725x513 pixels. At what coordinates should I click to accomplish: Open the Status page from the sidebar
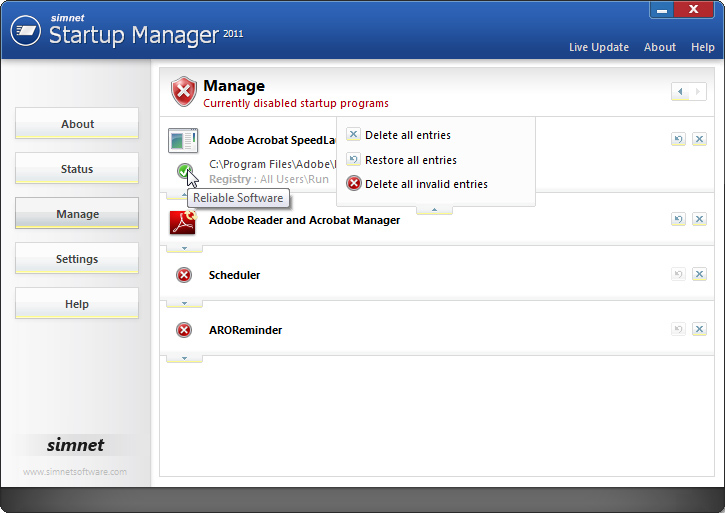pyautogui.click(x=77, y=169)
